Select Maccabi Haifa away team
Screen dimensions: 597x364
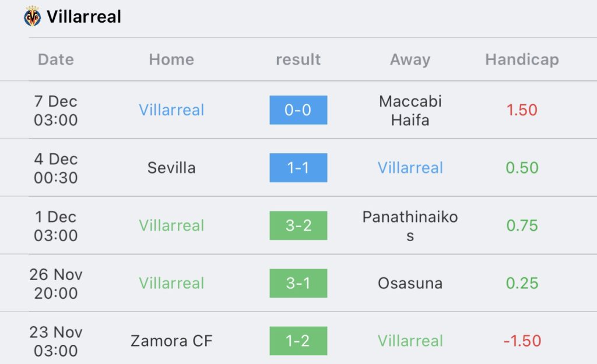pyautogui.click(x=410, y=110)
